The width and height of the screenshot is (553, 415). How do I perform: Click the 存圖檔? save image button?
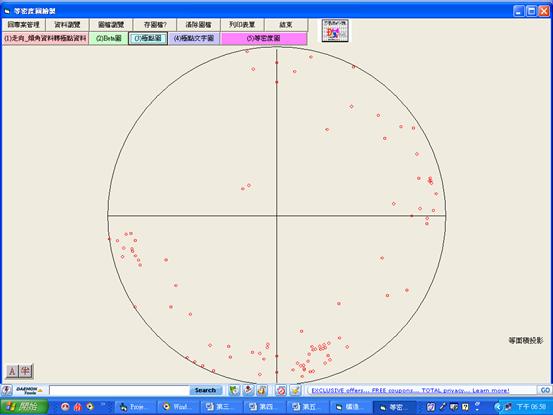pyautogui.click(x=154, y=25)
